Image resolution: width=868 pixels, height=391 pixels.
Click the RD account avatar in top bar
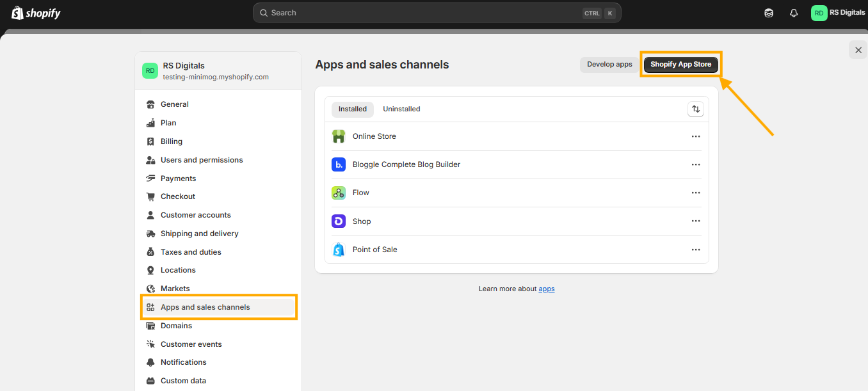pos(819,13)
